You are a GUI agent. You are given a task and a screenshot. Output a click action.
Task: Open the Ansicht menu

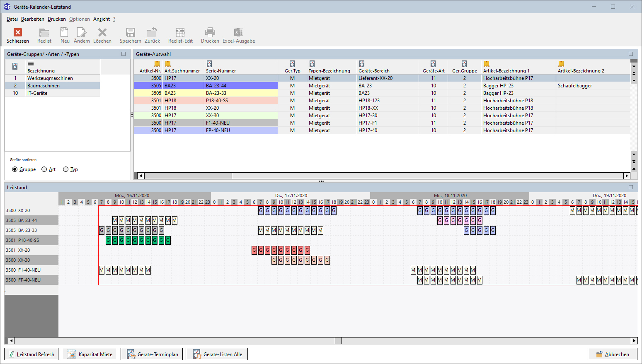tap(102, 19)
